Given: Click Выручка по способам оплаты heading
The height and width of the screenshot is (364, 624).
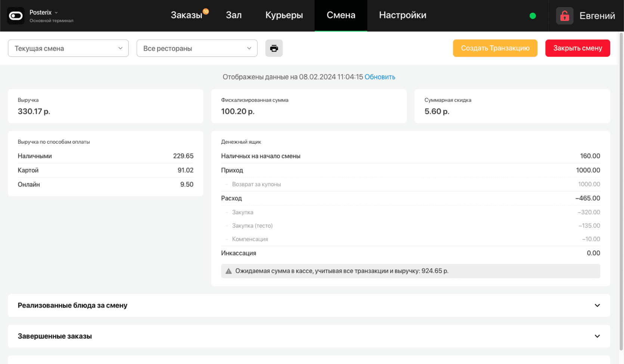Looking at the screenshot, I should click(x=54, y=142).
